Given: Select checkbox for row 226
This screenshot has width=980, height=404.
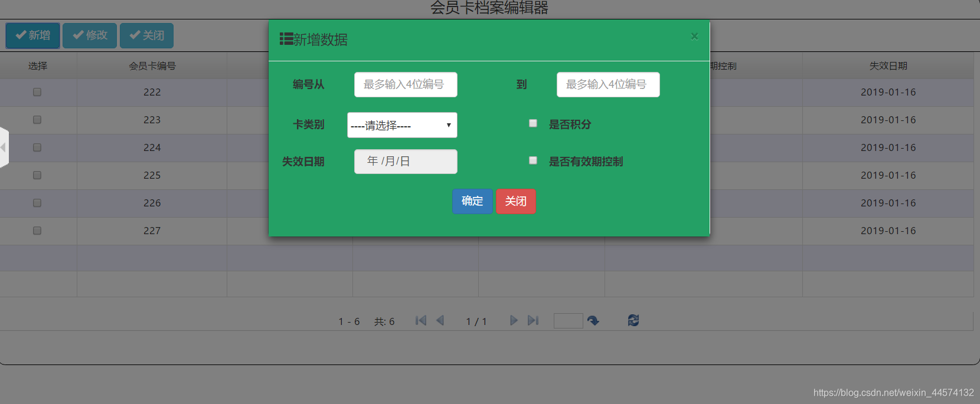Looking at the screenshot, I should pos(37,203).
